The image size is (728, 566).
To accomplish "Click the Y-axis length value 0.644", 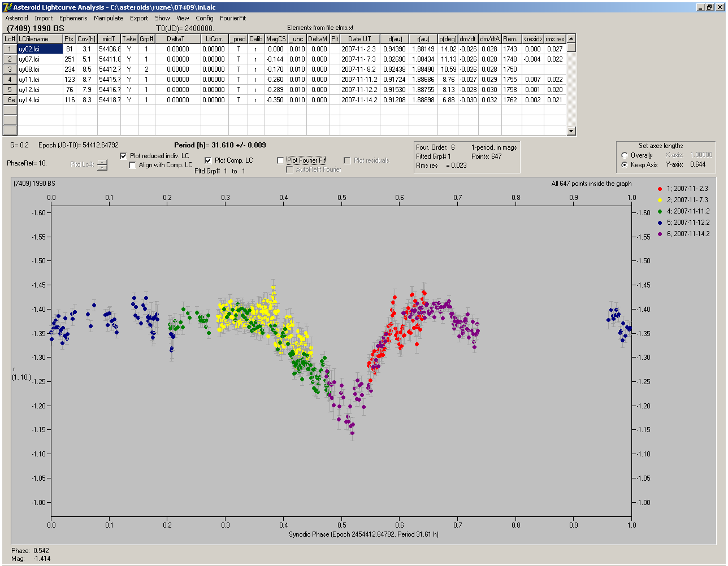I will 697,165.
